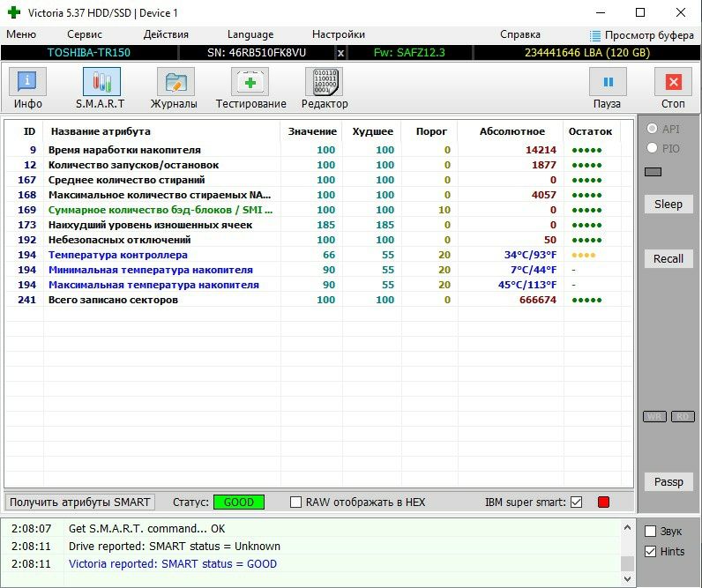This screenshot has width=702, height=588.
Task: Click the RD indicator on right panel
Action: 683,417
